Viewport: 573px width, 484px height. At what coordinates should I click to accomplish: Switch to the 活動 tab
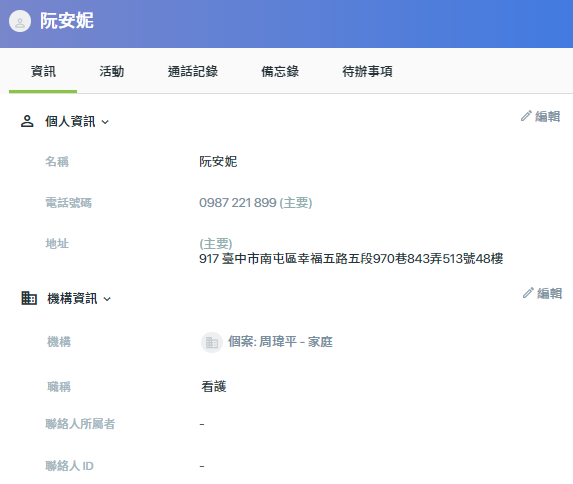(111, 71)
